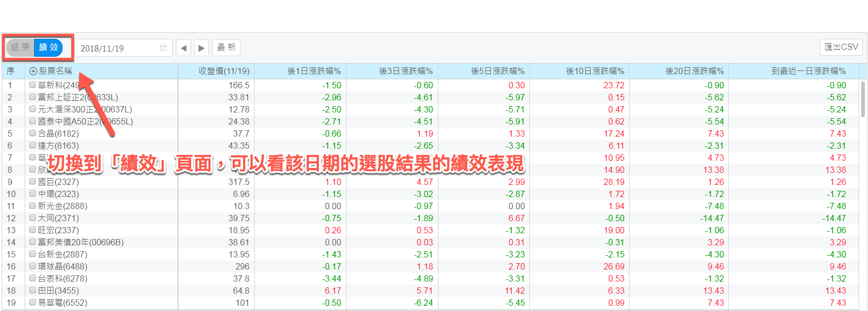
Task: Check the box for 富邦美債20年(00696B)
Action: [33, 242]
